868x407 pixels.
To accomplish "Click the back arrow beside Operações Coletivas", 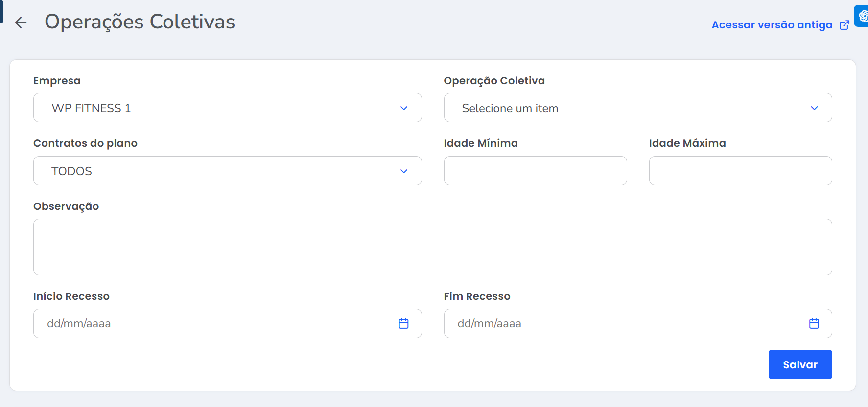I will point(21,23).
